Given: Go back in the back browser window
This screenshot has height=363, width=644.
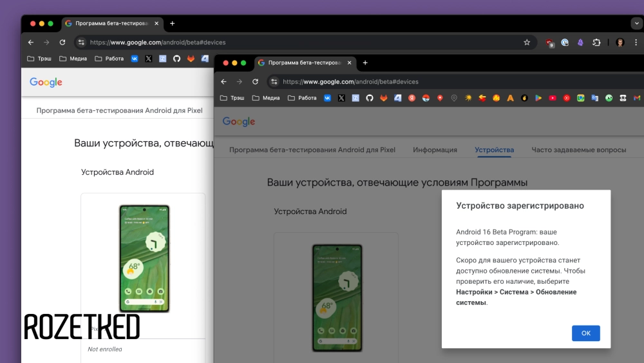Looking at the screenshot, I should (31, 43).
